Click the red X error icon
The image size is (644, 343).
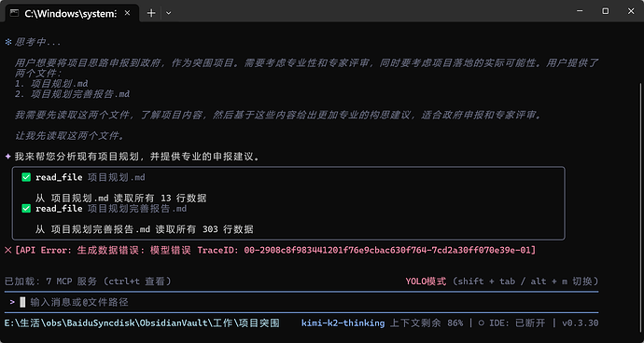(x=7, y=251)
